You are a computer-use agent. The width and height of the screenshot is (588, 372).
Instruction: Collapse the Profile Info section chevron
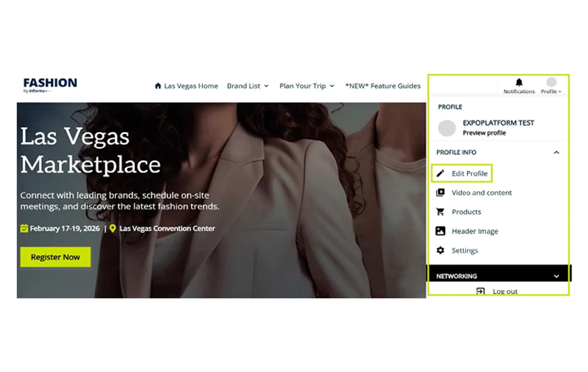tap(556, 152)
